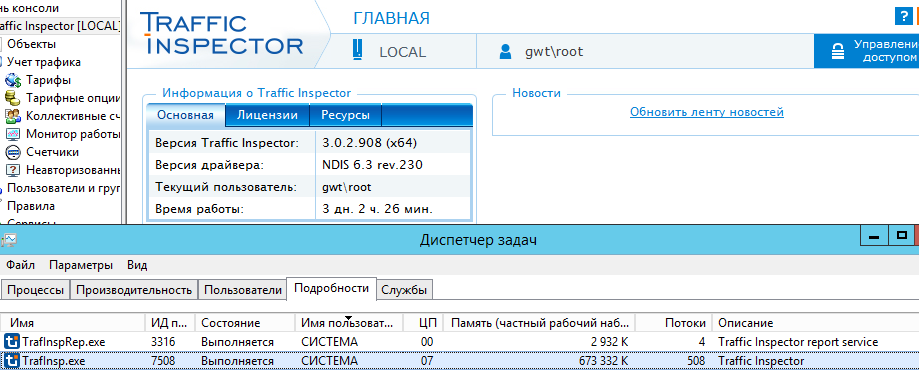This screenshot has height=370, width=919.
Task: Select the TrafInspRep.exe process name
Action: (x=63, y=342)
